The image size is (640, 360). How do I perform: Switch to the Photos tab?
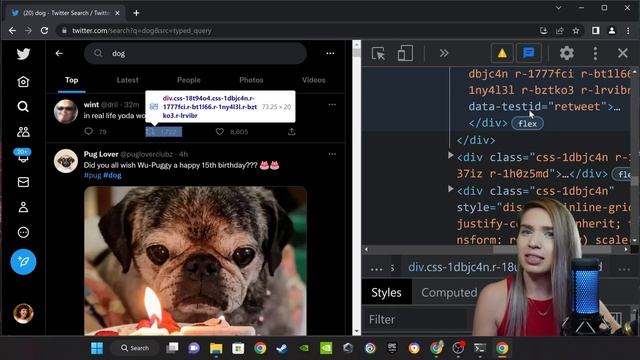251,80
